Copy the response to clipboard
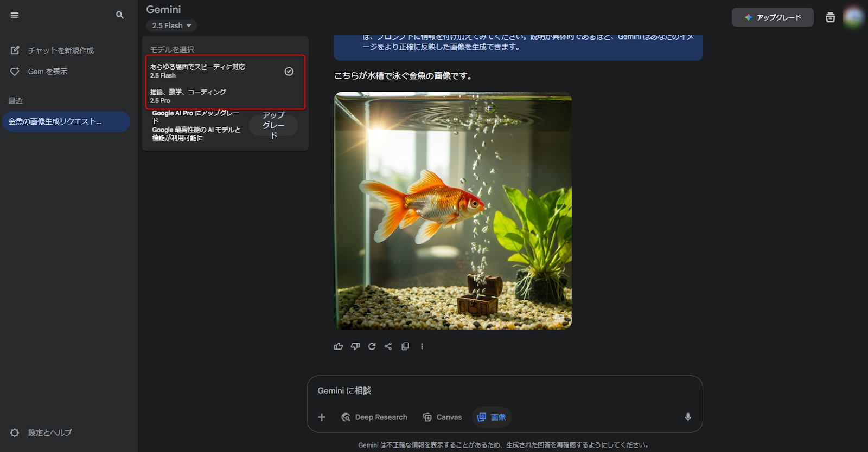Viewport: 868px width, 452px height. point(405,346)
